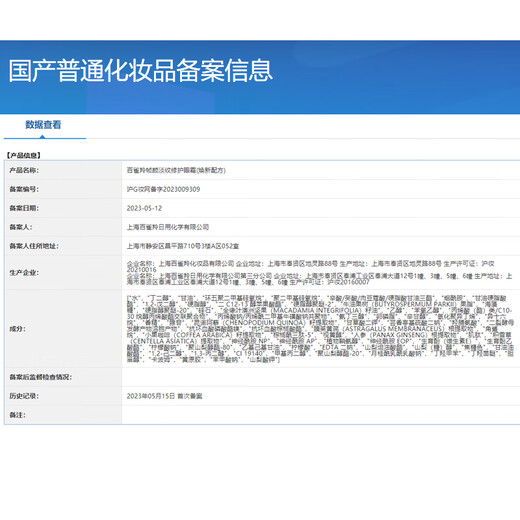Click the 产品名称 row label
The height and width of the screenshot is (520, 520).
[x=24, y=170]
